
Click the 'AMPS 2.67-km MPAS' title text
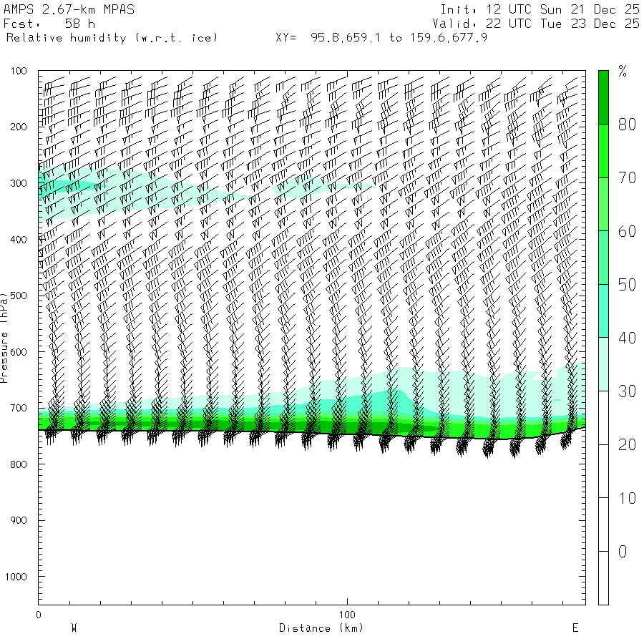pyautogui.click(x=69, y=9)
